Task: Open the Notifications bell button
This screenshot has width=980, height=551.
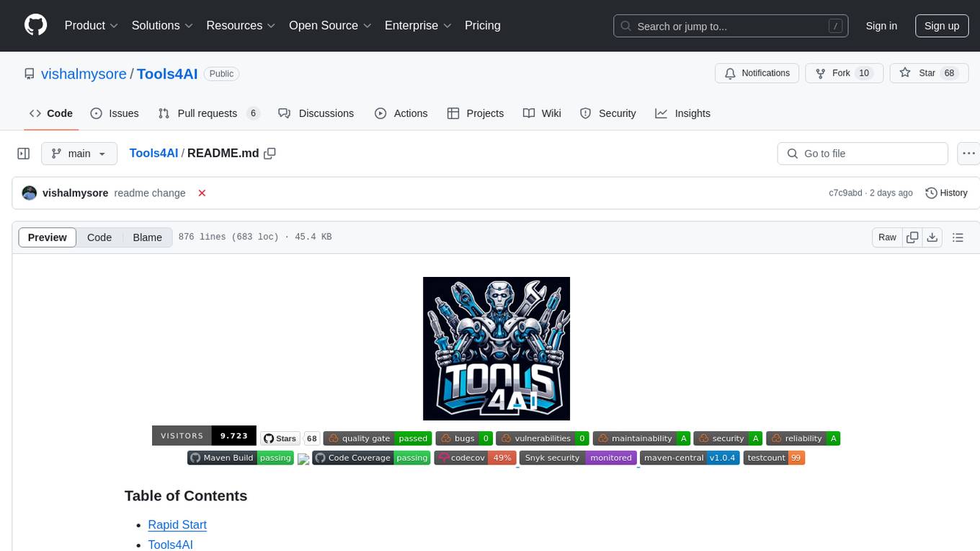Action: (757, 74)
